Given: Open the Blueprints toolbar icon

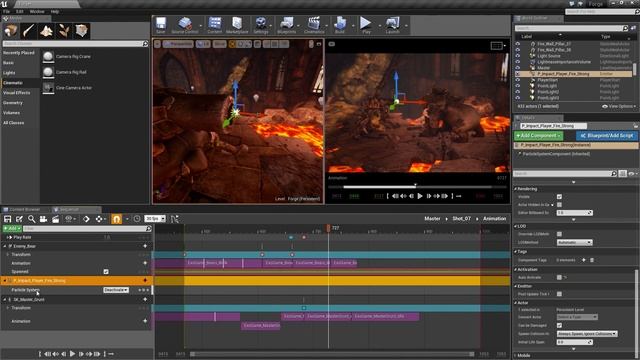Looking at the screenshot, I should pos(287,25).
